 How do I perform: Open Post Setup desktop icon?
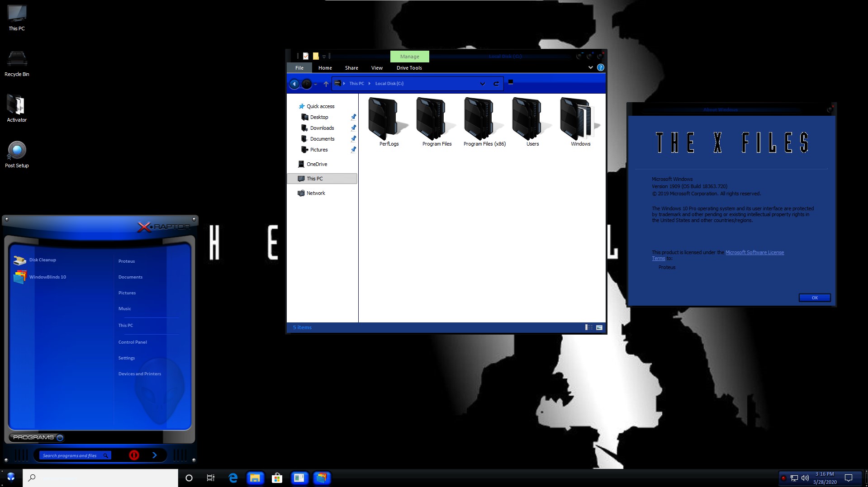[x=17, y=154]
